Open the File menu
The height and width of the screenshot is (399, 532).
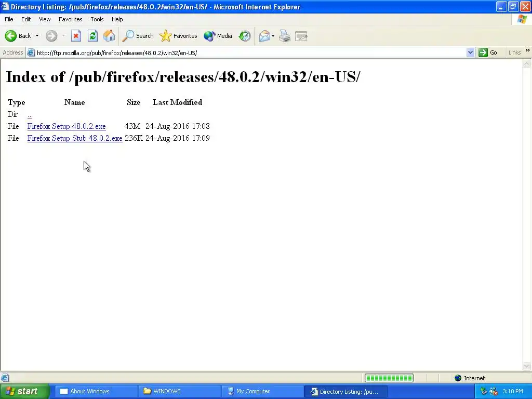tap(9, 19)
